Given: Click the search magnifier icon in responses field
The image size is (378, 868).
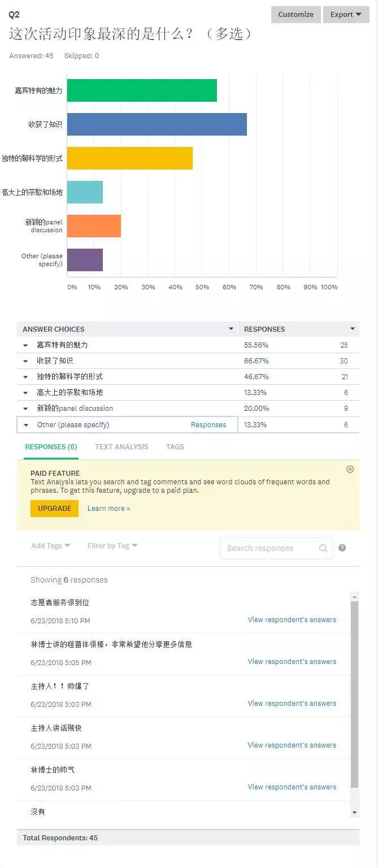Looking at the screenshot, I should [x=323, y=548].
